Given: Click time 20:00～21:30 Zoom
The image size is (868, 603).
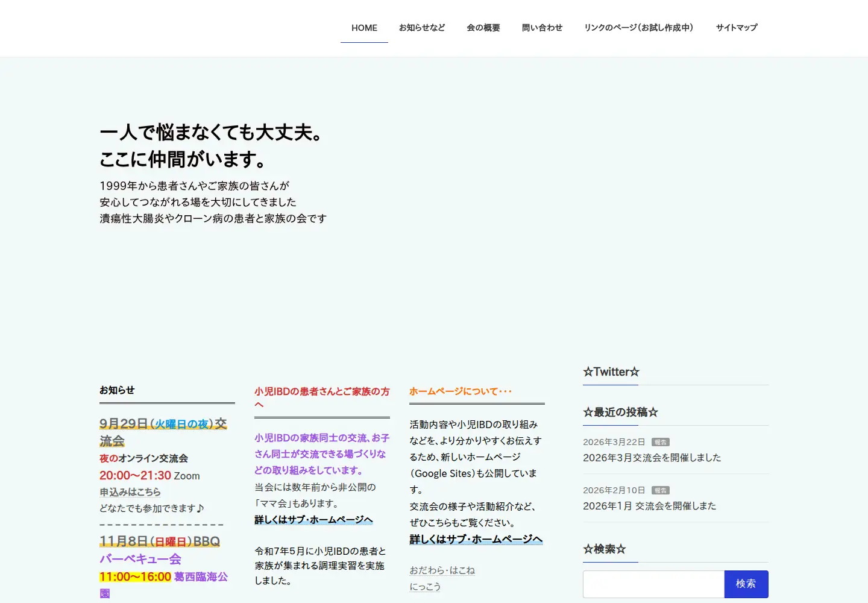Looking at the screenshot, I should click(149, 476).
